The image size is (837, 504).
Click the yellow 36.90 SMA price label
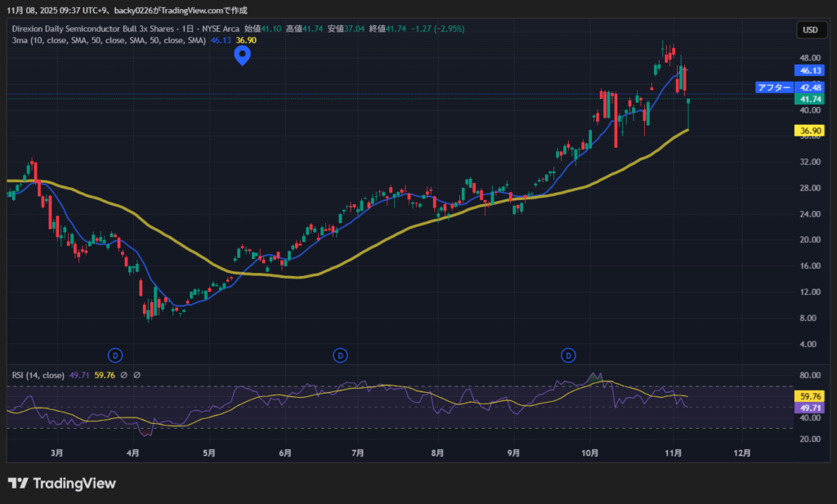point(810,131)
